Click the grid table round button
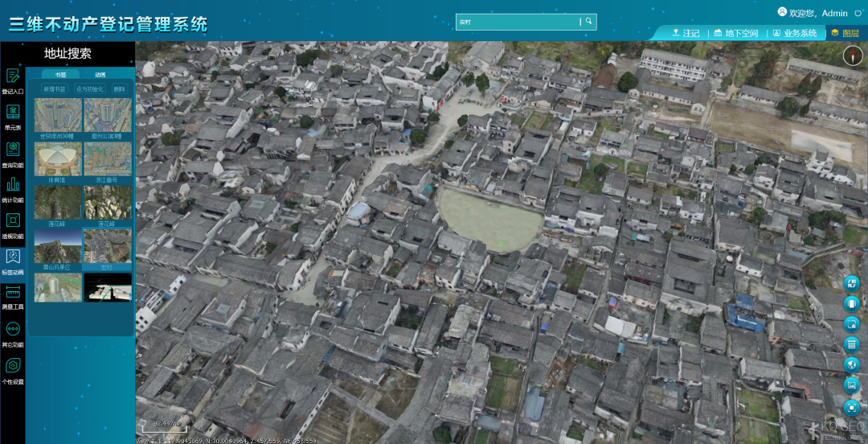This screenshot has width=868, height=444. [x=851, y=345]
